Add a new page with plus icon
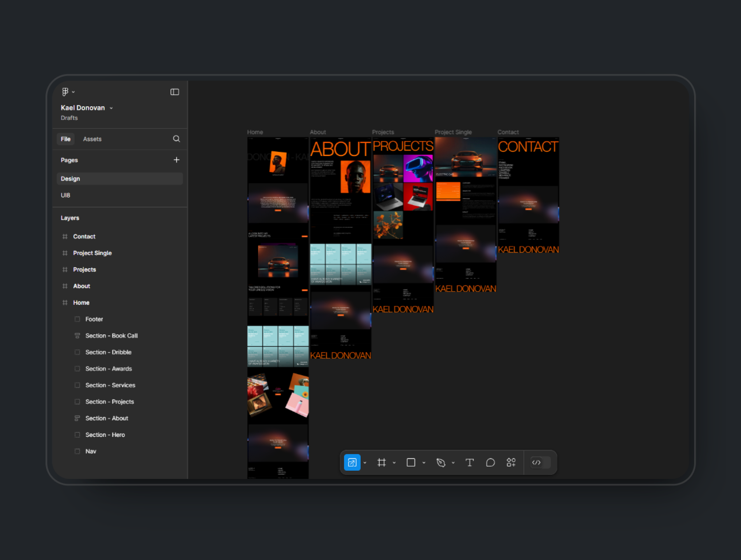The width and height of the screenshot is (741, 560). click(176, 160)
